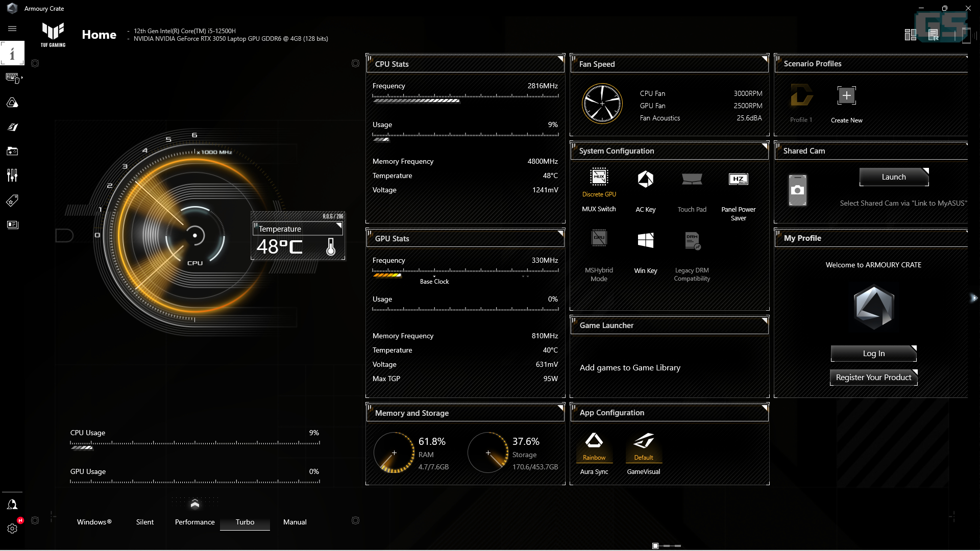
Task: Open Aura Sync from the sidebar
Action: click(x=12, y=103)
